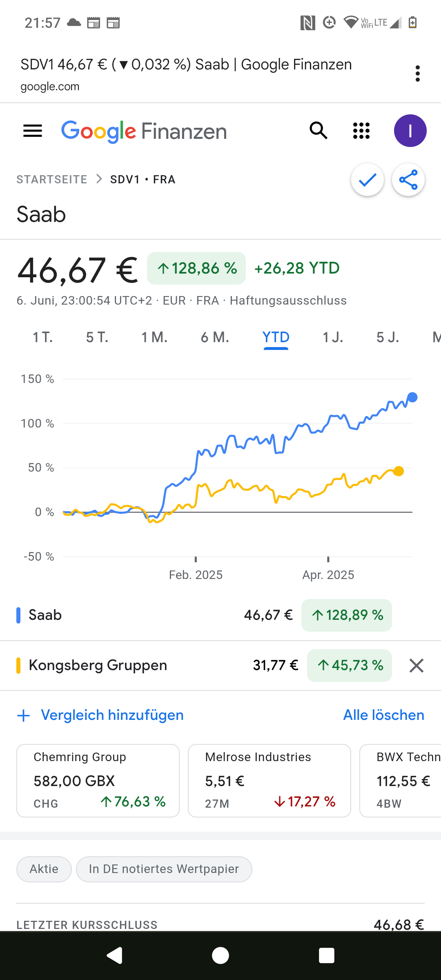Click the Saab 128,89 % change badge
Image resolution: width=441 pixels, height=980 pixels.
[x=347, y=615]
